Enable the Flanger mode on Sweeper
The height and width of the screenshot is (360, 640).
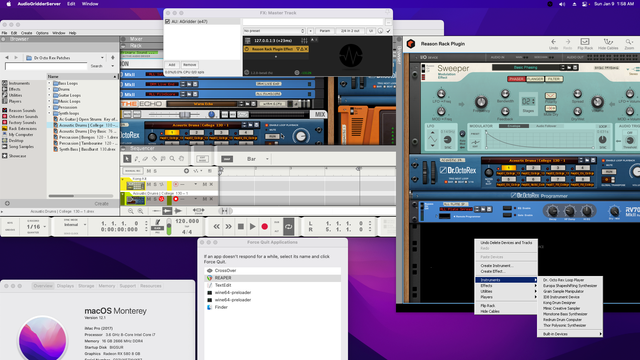535,79
